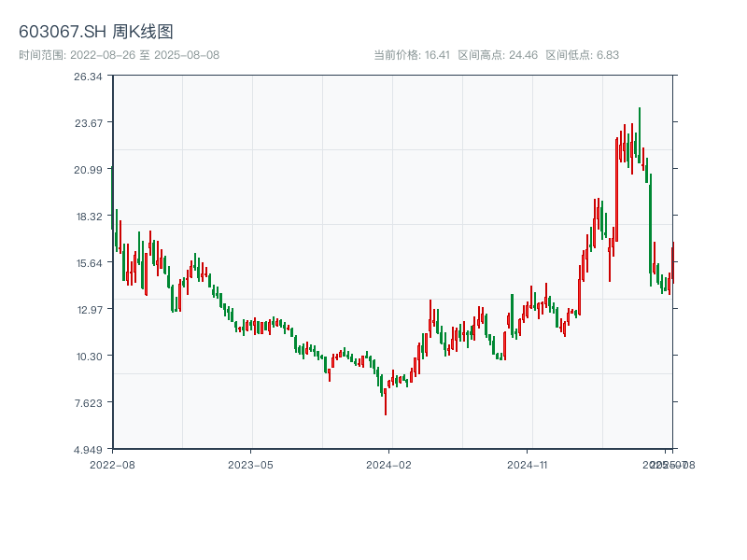Click the y-axis label 4.949
Screen dimensions: 747x560
click(x=88, y=450)
